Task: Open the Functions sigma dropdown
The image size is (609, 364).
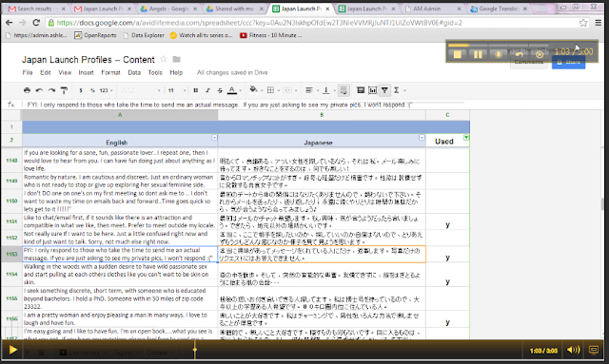Action: (x=399, y=90)
